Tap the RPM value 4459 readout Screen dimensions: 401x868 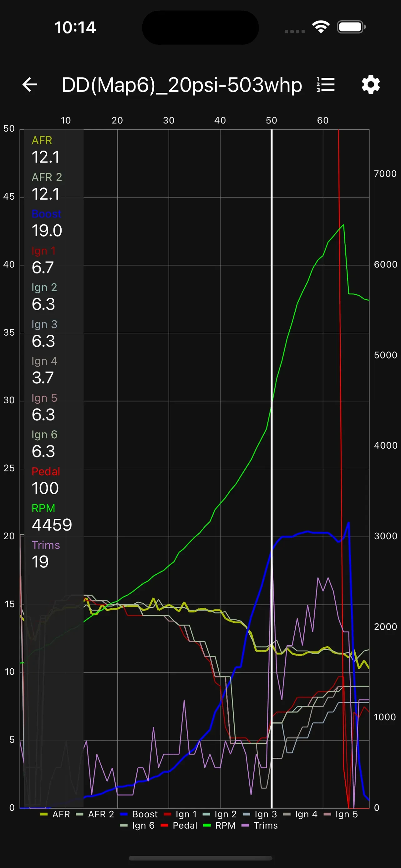pyautogui.click(x=52, y=525)
